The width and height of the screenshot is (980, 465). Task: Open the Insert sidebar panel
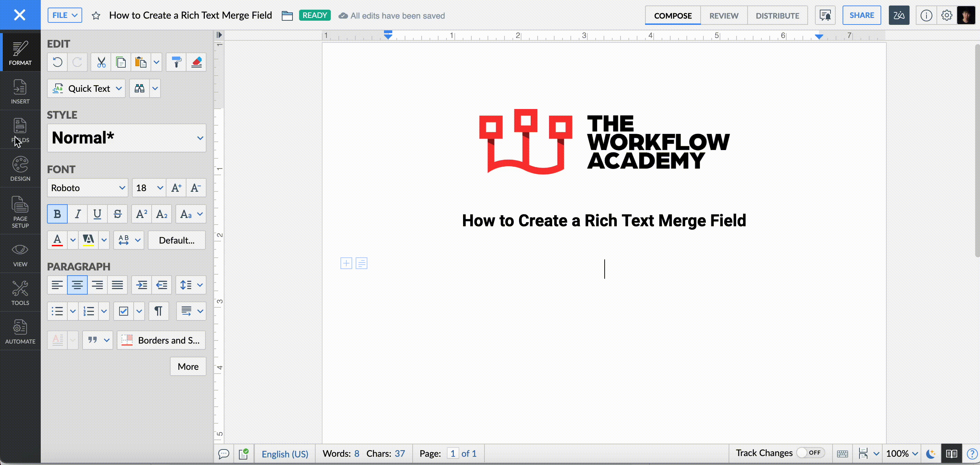[x=20, y=91]
